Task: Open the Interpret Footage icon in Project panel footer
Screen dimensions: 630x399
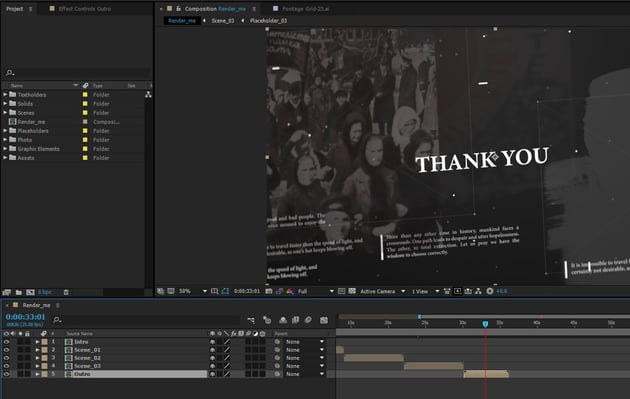Action: click(6, 292)
